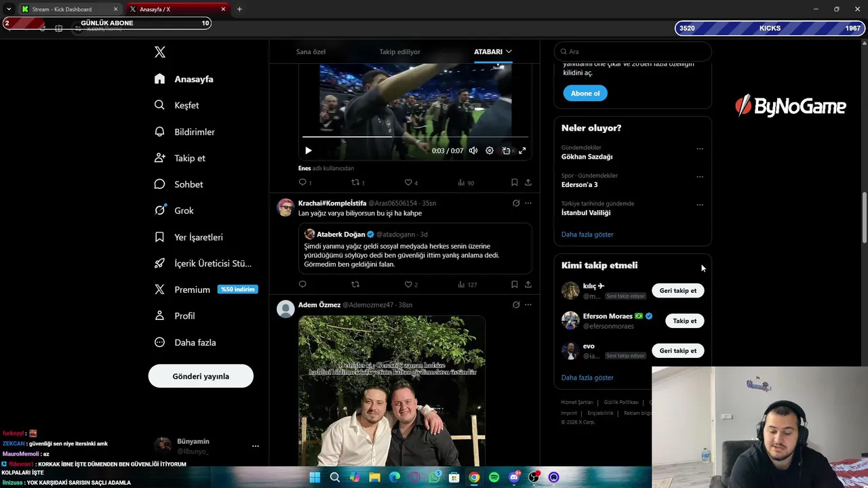This screenshot has width=868, height=488.
Task: Open options for Gökhan Sazdağı trend
Action: 700,149
